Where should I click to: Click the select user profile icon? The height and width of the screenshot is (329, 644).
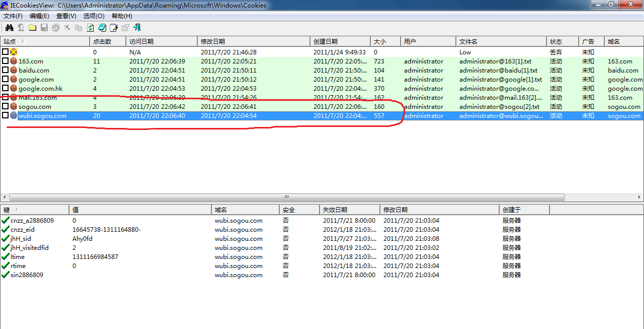point(21,28)
